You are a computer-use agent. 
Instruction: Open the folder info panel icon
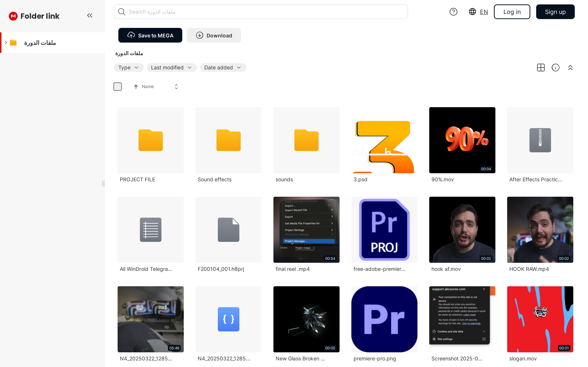[555, 68]
